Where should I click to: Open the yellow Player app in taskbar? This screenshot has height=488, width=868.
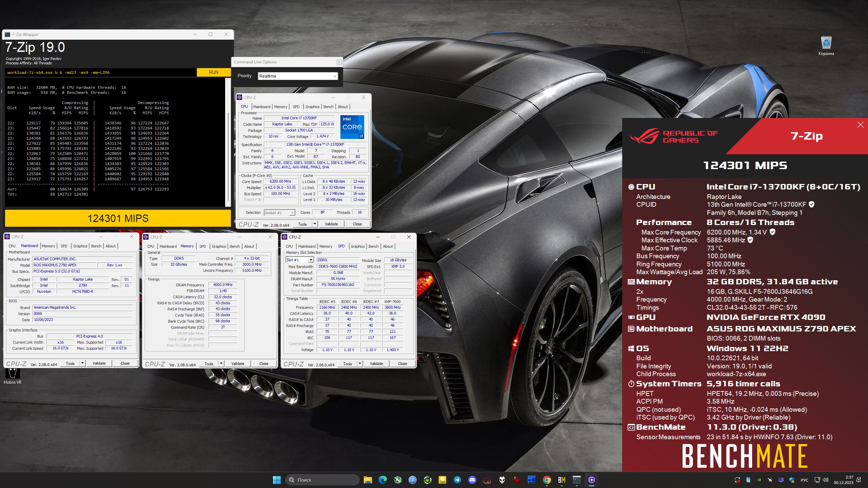tap(442, 480)
